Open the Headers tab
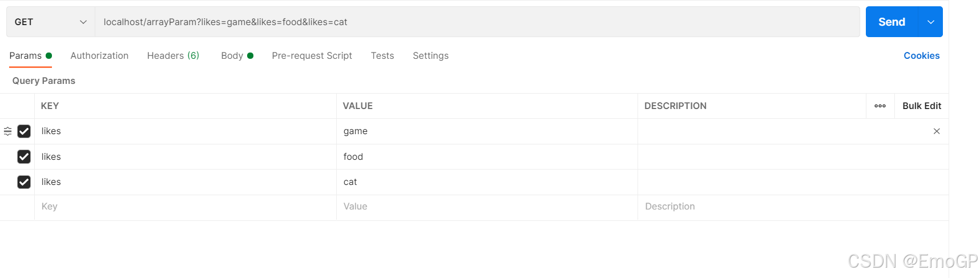This screenshot has width=980, height=278. point(173,55)
